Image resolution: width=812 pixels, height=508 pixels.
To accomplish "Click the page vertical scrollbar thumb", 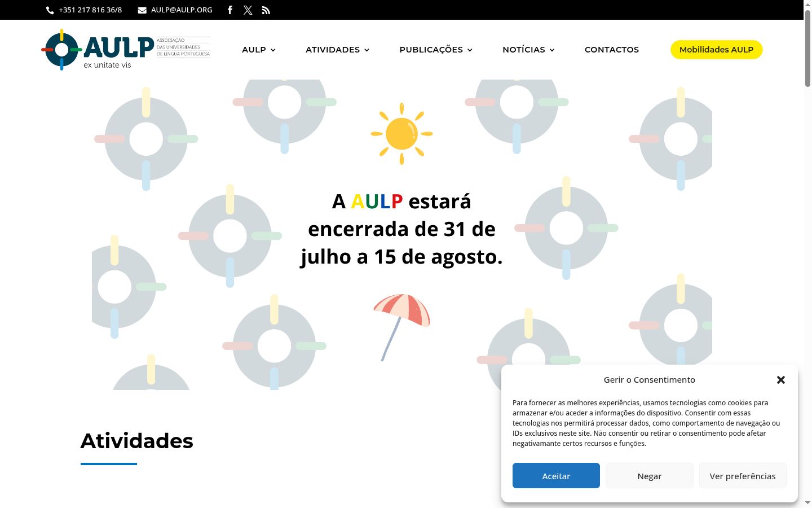I will 807,48.
